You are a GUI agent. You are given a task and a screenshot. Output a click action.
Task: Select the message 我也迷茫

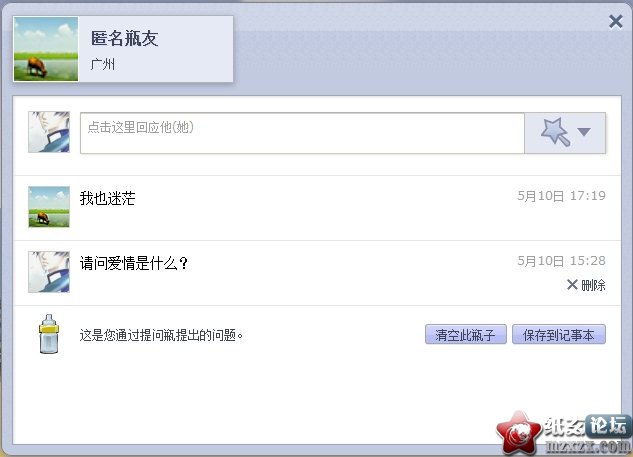pyautogui.click(x=107, y=198)
